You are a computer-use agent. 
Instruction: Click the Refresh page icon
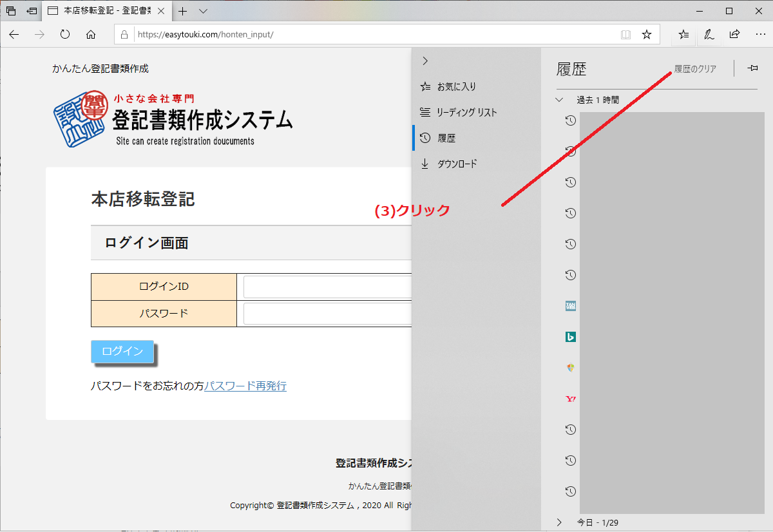pyautogui.click(x=64, y=34)
